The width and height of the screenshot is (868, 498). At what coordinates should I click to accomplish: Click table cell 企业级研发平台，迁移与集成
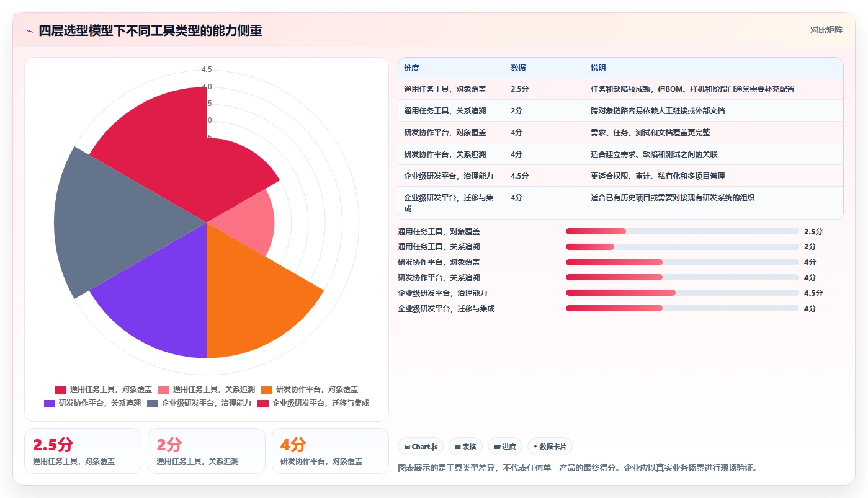pyautogui.click(x=449, y=203)
